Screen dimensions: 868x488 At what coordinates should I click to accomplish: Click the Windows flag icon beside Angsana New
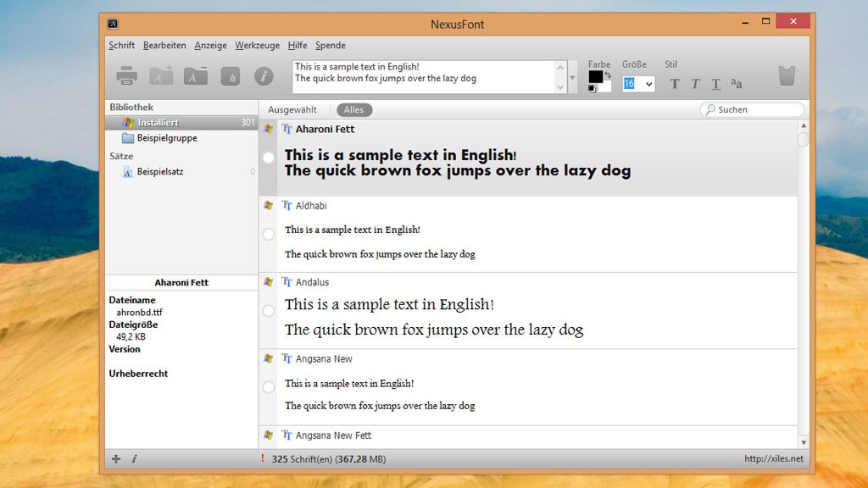[x=269, y=358]
